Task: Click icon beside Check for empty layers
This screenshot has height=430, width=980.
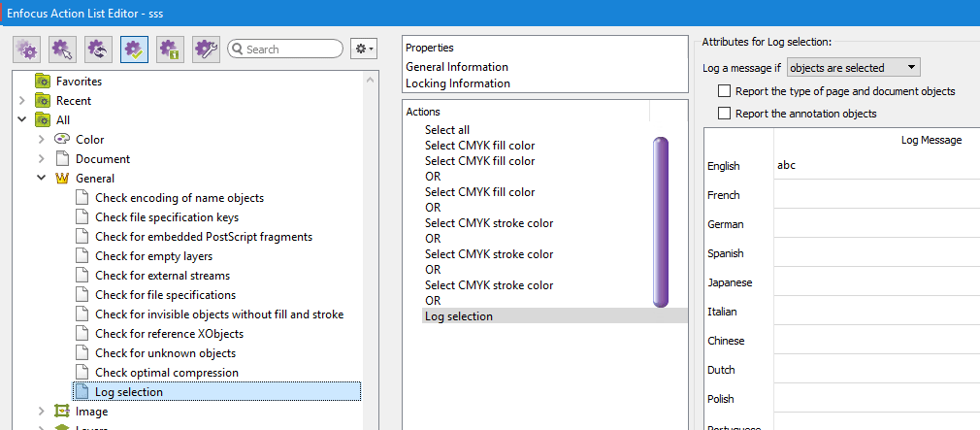Action: 82,255
